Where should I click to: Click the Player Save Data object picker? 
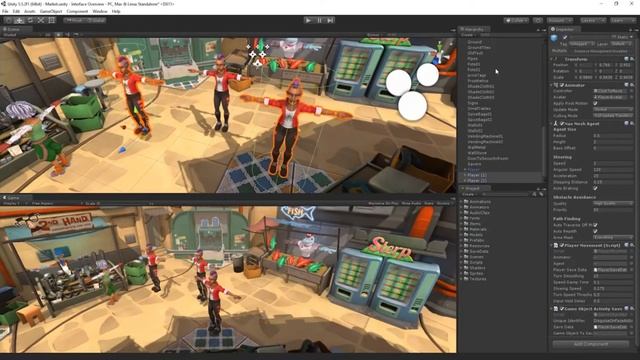point(632,270)
